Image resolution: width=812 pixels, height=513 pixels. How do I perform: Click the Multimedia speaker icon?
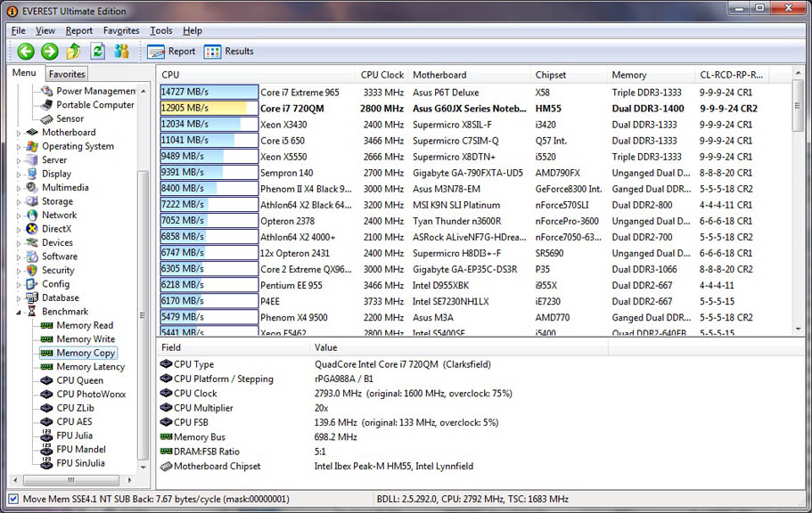tap(32, 187)
